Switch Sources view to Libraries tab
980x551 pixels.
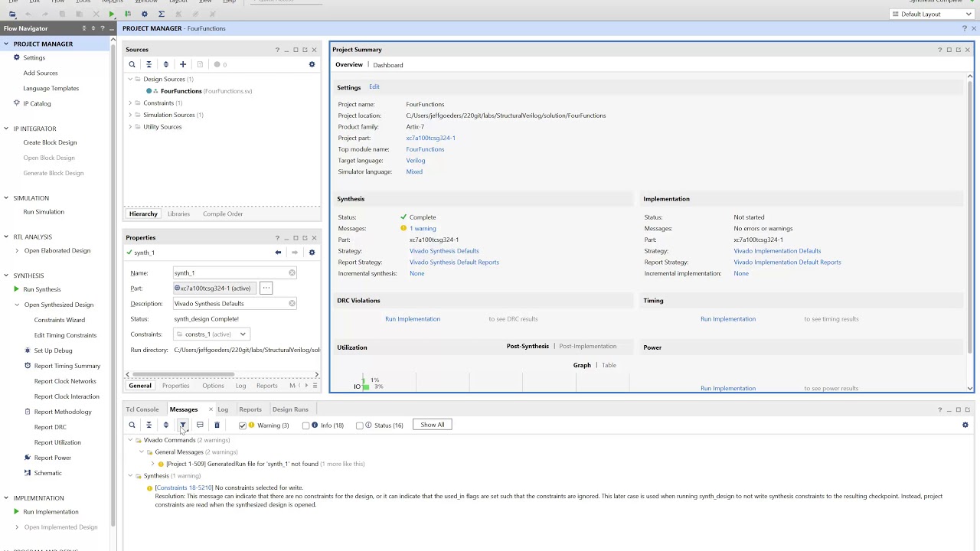pos(178,214)
